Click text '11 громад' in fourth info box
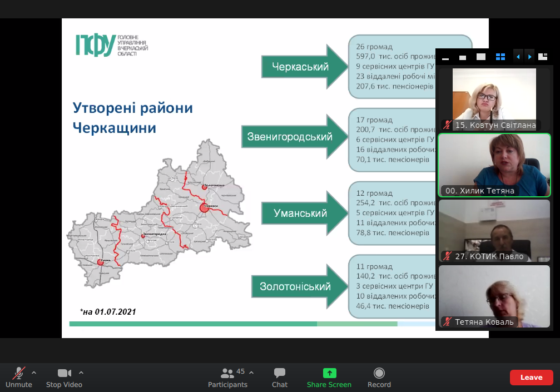The image size is (560, 392). pyautogui.click(x=374, y=267)
